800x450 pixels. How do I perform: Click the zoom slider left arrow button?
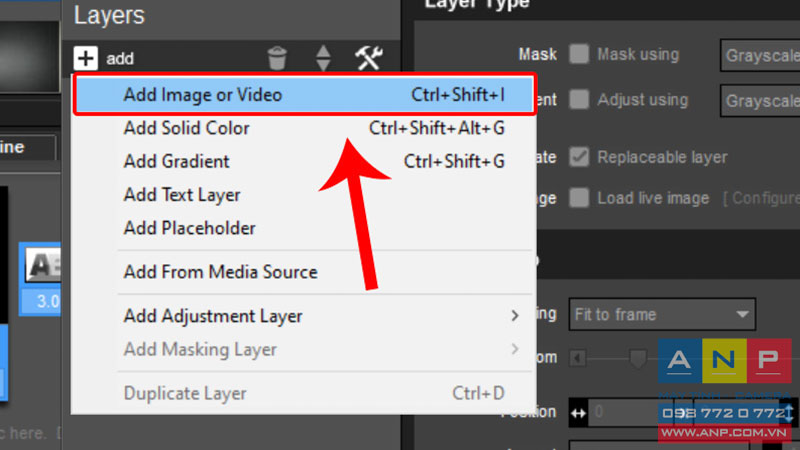[578, 358]
